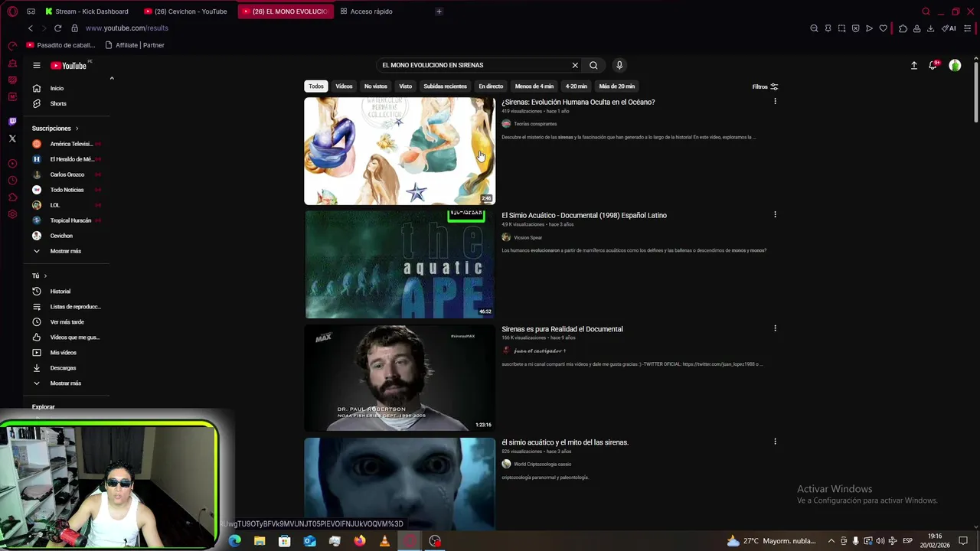Open the YouTube guide hamburger menu

click(x=36, y=65)
